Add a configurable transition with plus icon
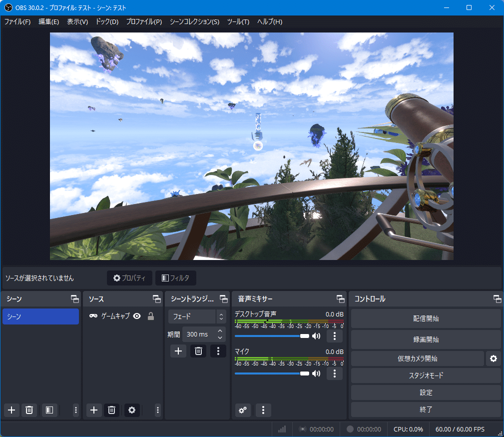 (178, 351)
